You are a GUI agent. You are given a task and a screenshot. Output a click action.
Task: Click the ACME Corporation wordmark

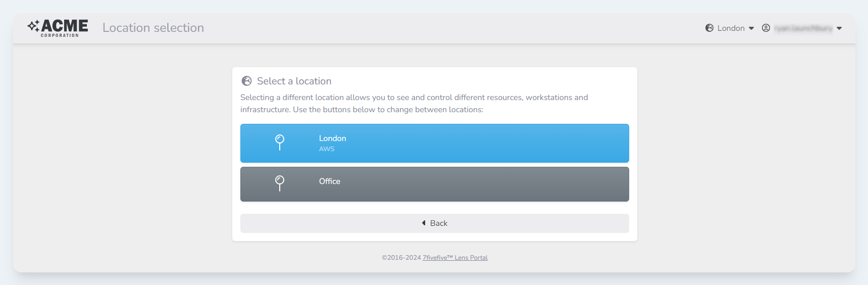(65, 27)
